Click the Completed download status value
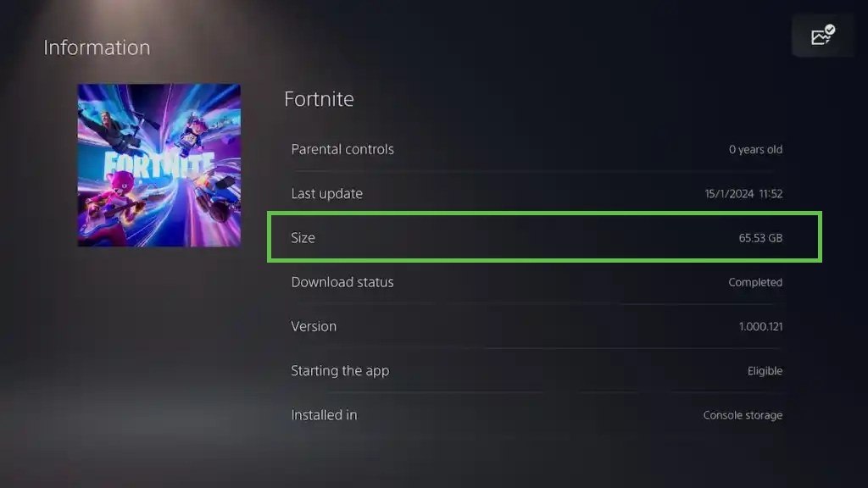 pos(755,282)
